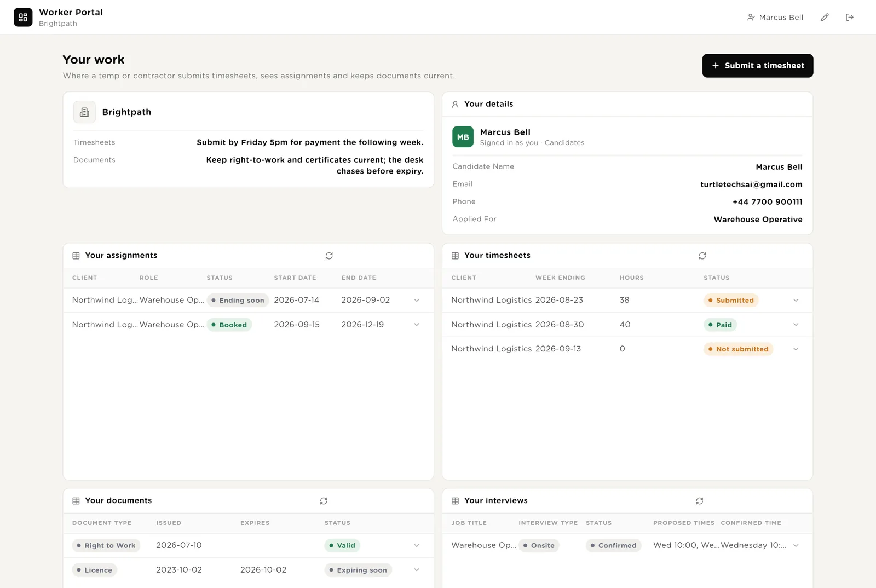Click Marcus Bell name in header
This screenshot has width=876, height=588.
point(781,18)
